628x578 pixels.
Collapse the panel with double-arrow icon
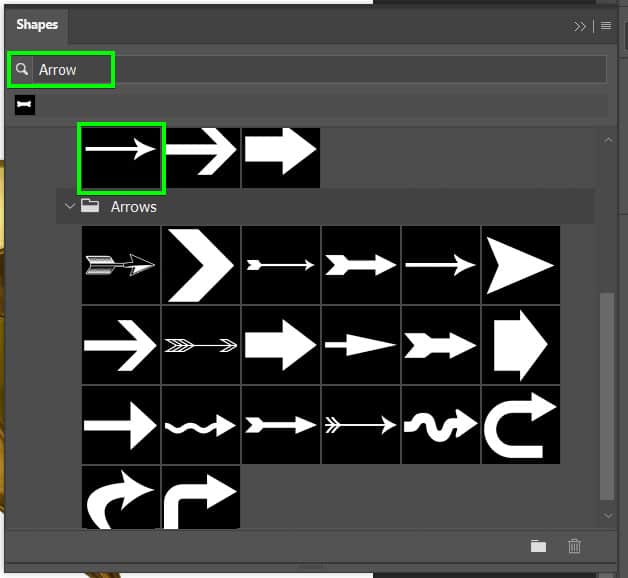tap(580, 26)
